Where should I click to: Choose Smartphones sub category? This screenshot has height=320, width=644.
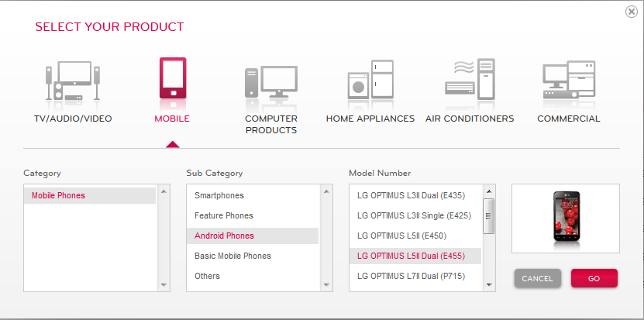point(252,195)
